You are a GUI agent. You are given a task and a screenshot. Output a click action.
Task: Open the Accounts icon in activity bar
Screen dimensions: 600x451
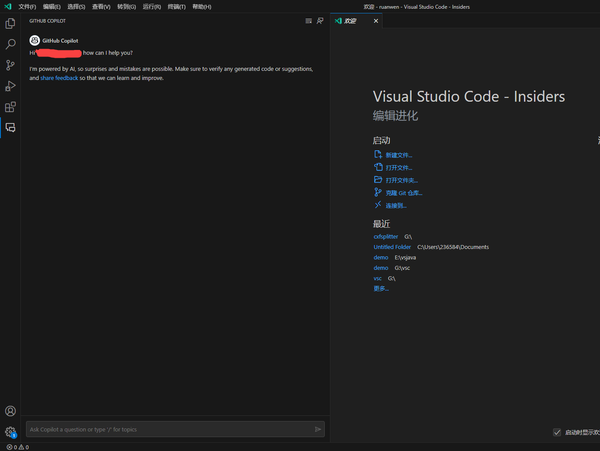point(10,411)
